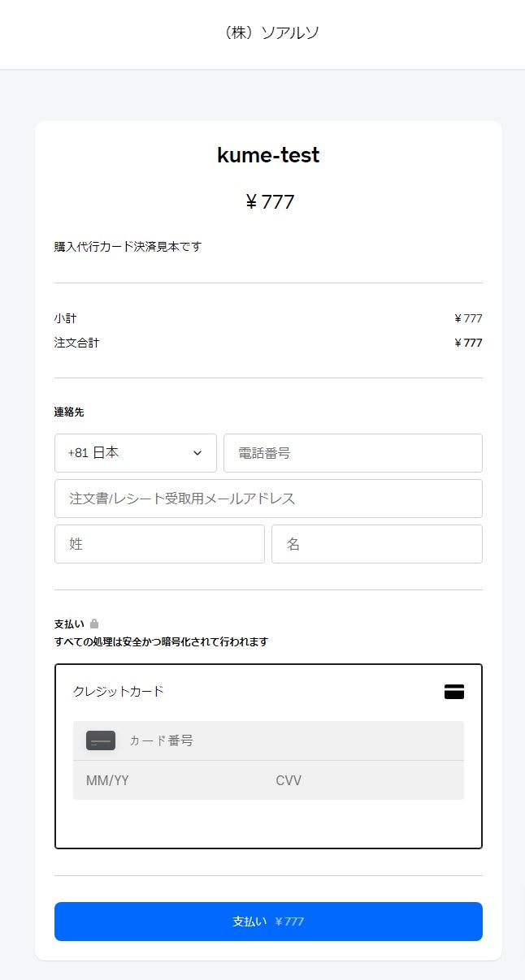
Task: Click the 小計 subtotal label
Action: click(x=66, y=318)
